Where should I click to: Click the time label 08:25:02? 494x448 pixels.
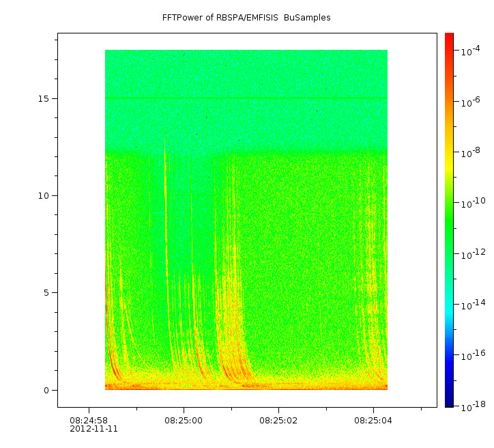278,421
